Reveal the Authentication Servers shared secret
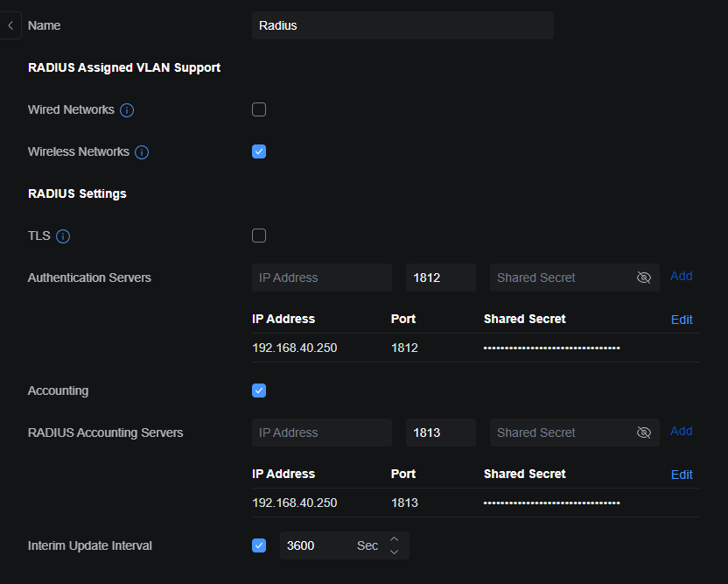The image size is (728, 584). tap(644, 278)
